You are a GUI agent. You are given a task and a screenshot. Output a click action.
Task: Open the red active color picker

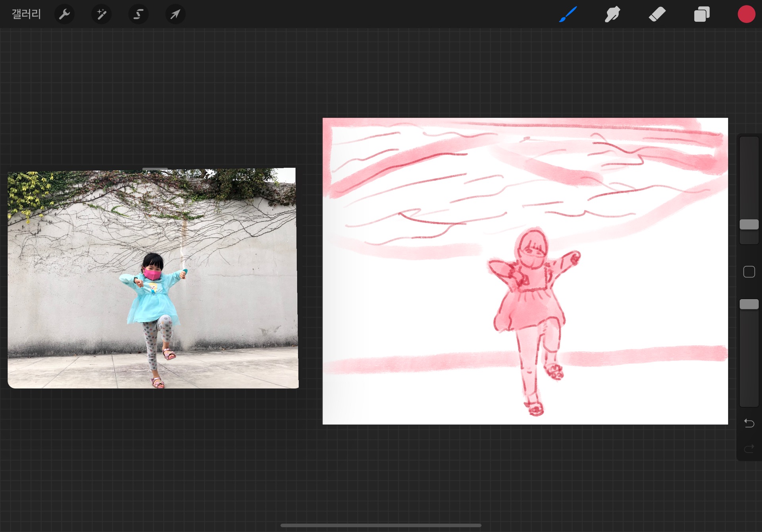pos(746,15)
